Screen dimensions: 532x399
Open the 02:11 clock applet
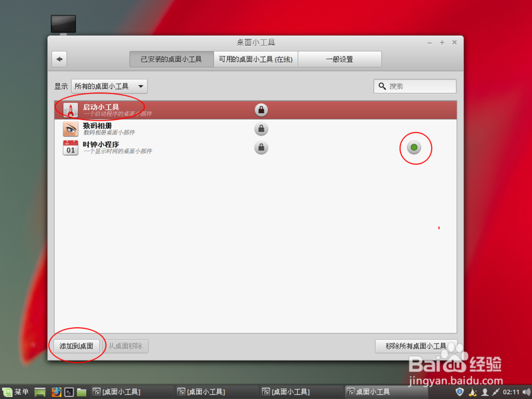[511, 392]
